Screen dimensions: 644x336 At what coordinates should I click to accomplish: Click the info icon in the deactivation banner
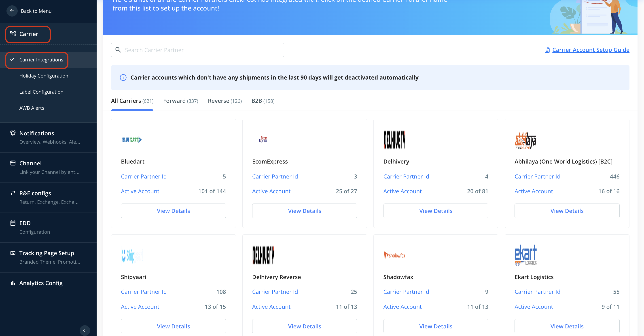[x=123, y=78]
